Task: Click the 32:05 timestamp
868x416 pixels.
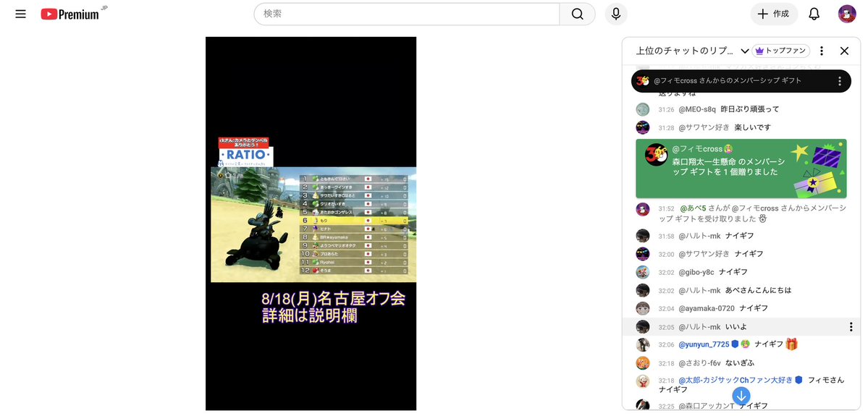Action: pos(666,327)
